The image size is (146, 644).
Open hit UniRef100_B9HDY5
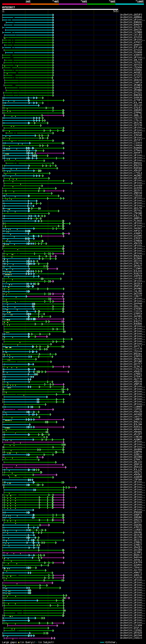131,25
